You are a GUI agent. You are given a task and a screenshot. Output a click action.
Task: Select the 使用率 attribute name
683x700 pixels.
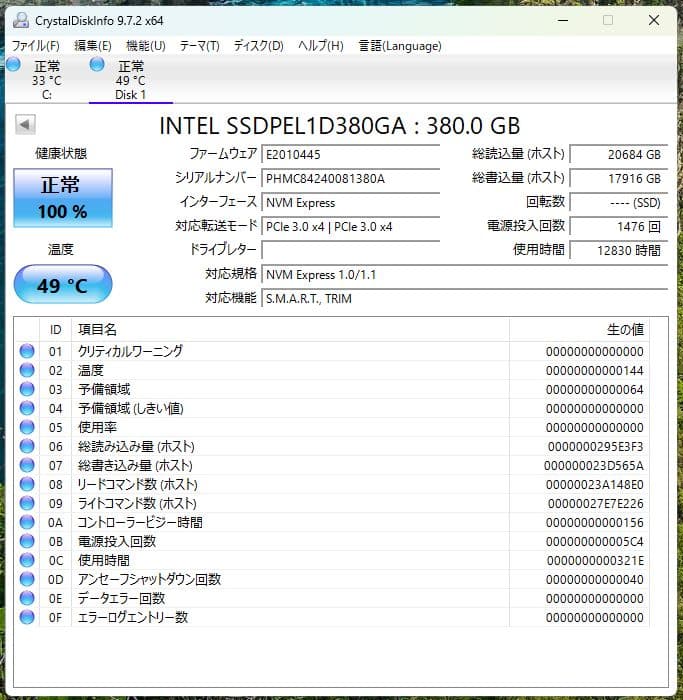[97, 427]
